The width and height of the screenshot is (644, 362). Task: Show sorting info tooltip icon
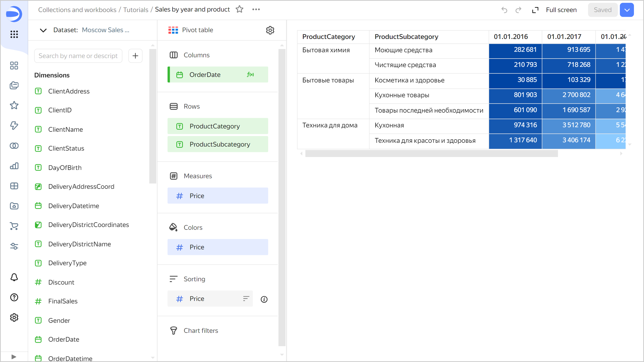264,299
